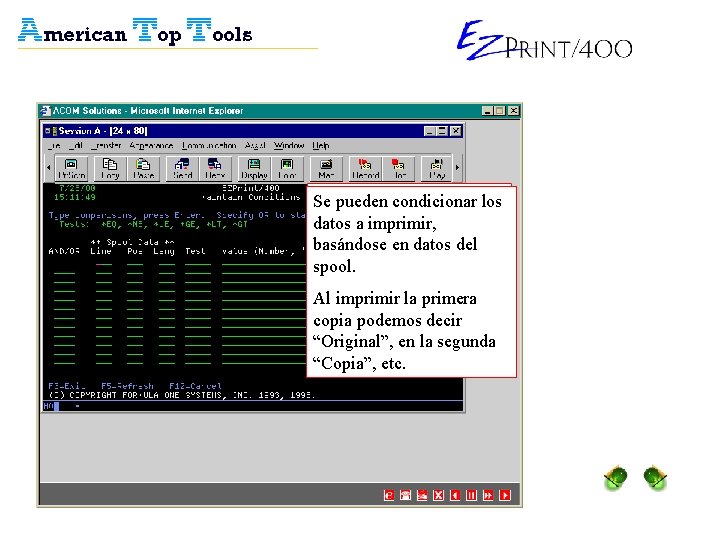Click the EZPrint/400 screen title text
720x540 pixels.
pos(251,188)
